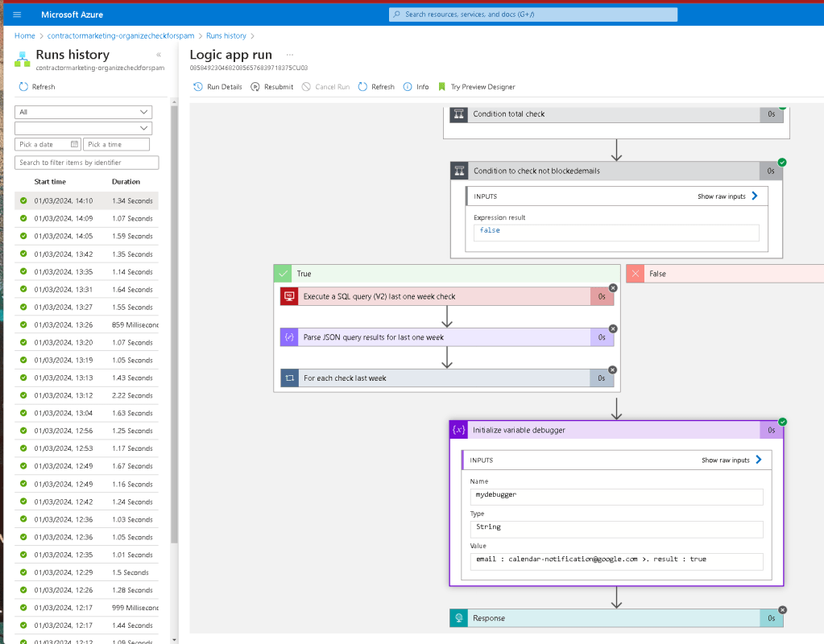Viewport: 824px width, 644px height.
Task: Select the run at 01/03/2024, 13:26
Action: click(x=87, y=324)
